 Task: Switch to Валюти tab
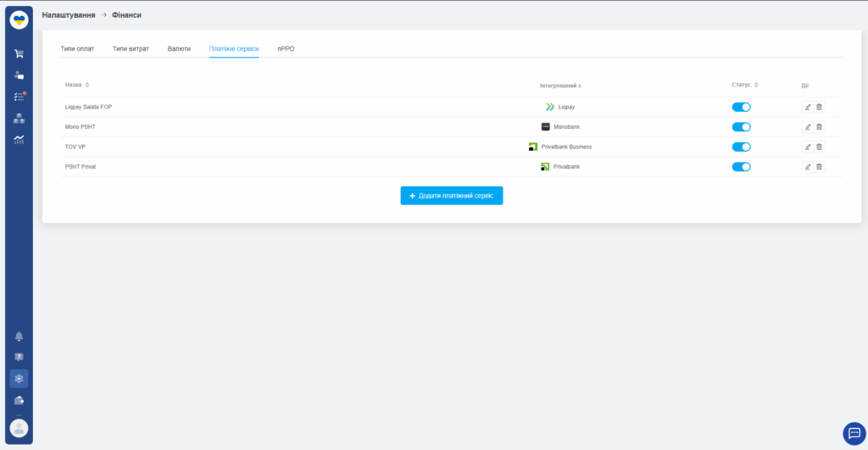coord(179,48)
